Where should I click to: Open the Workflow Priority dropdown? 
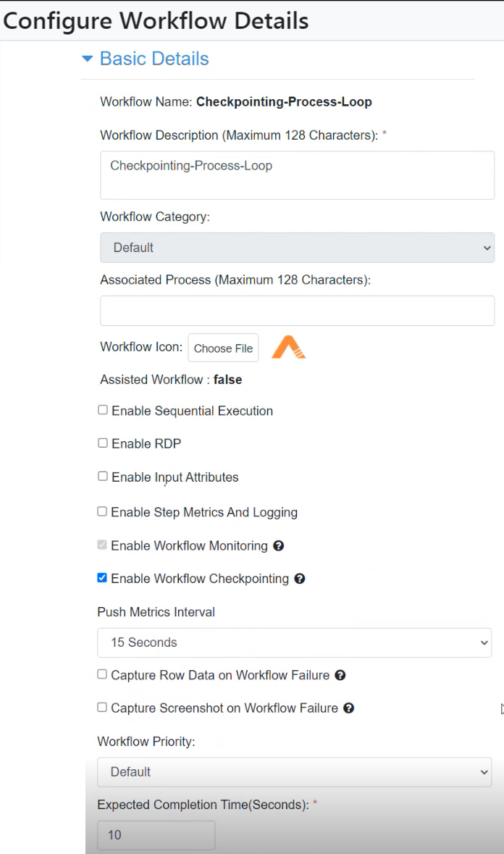click(x=295, y=771)
